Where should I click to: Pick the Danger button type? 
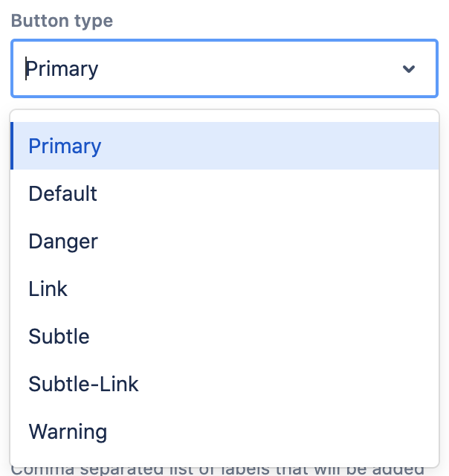pos(62,241)
